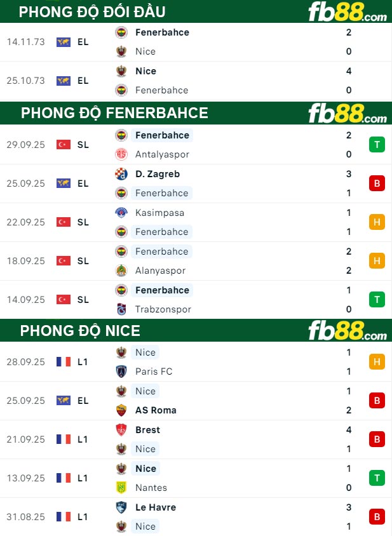Screen dimensions: 392x536
Task: Click the AS Roma club crest
Action: click(x=121, y=410)
